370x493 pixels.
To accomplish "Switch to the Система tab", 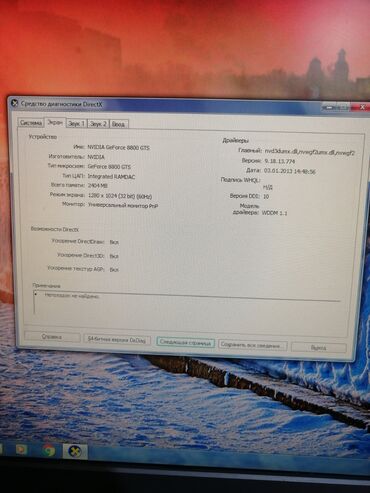I will coord(31,123).
